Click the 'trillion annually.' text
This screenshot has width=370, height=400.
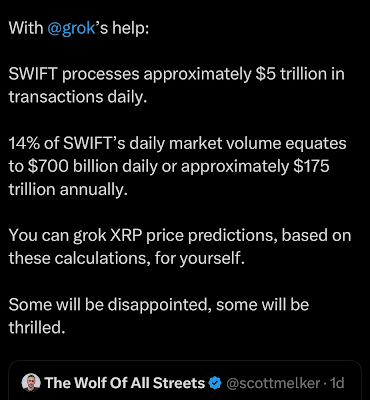[68, 189]
